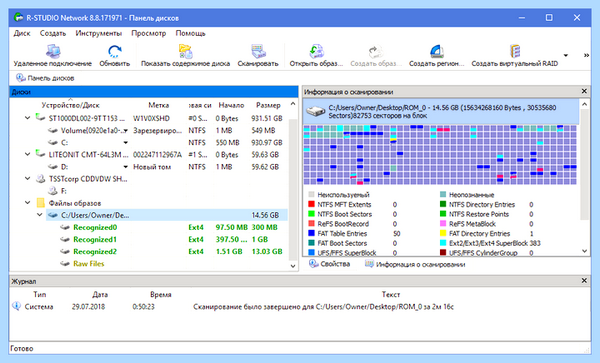Collapse the ST1000DL002 drive tree node
This screenshot has height=363, width=600.
(27, 118)
